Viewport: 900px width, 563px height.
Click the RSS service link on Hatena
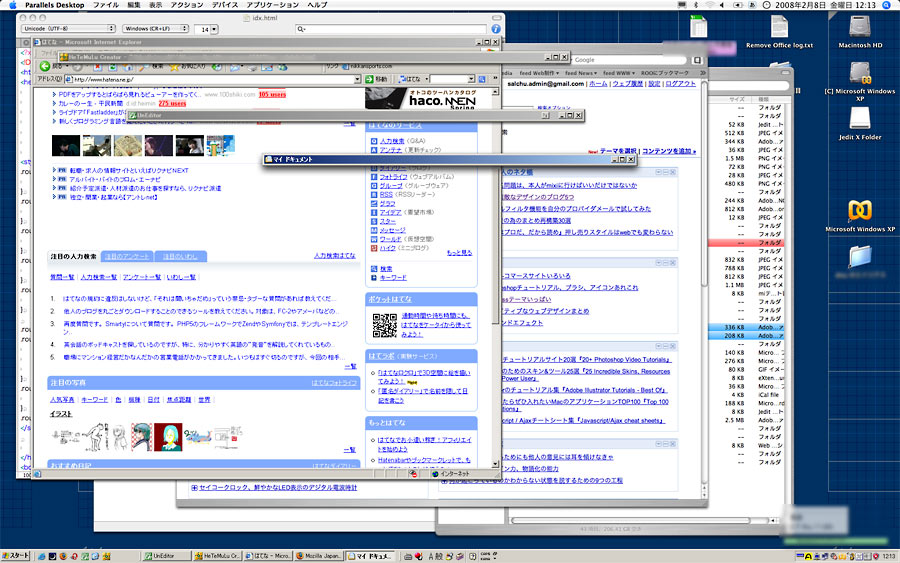pyautogui.click(x=386, y=195)
